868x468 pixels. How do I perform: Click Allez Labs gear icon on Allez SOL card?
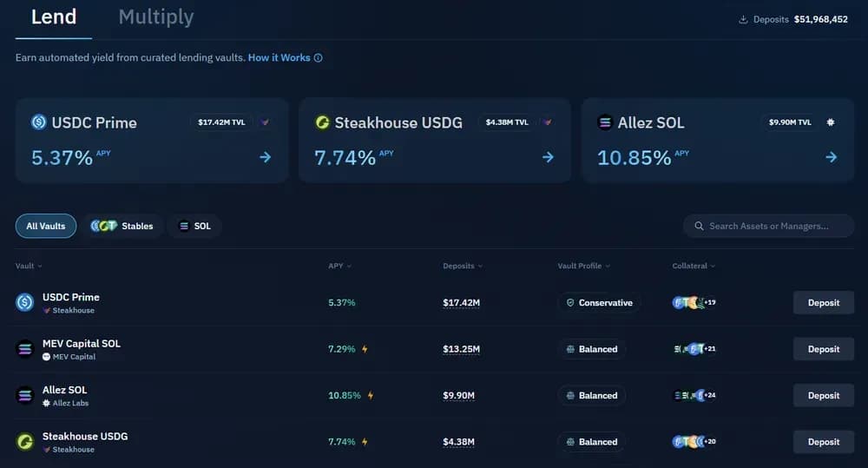(831, 122)
